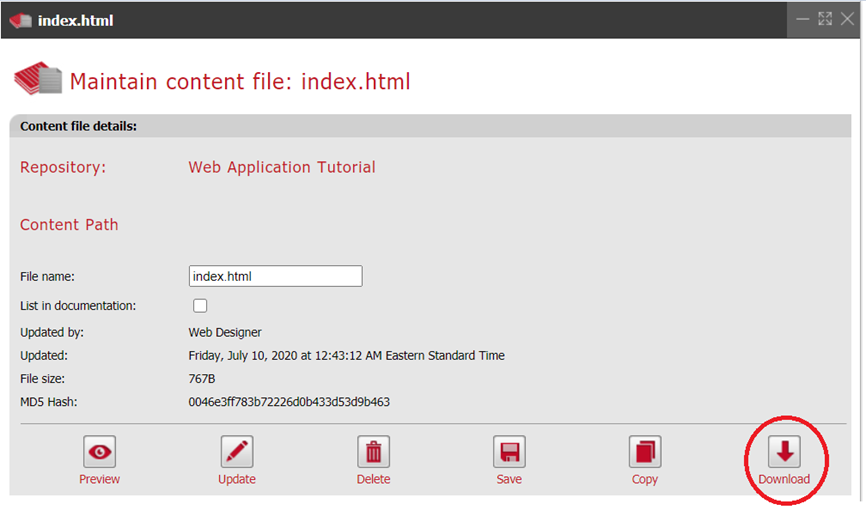Click the Updated timestamp text

click(x=346, y=356)
